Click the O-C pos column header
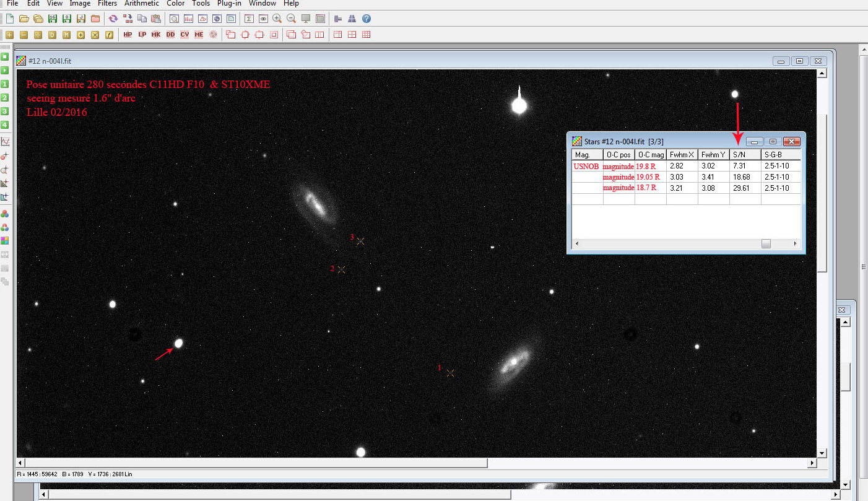 [x=619, y=155]
